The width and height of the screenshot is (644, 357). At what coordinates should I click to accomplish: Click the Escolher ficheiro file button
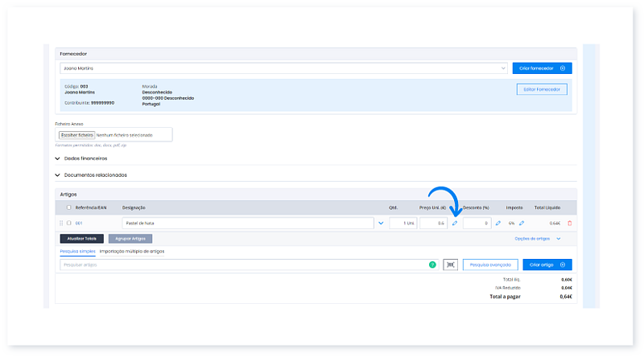pyautogui.click(x=77, y=135)
